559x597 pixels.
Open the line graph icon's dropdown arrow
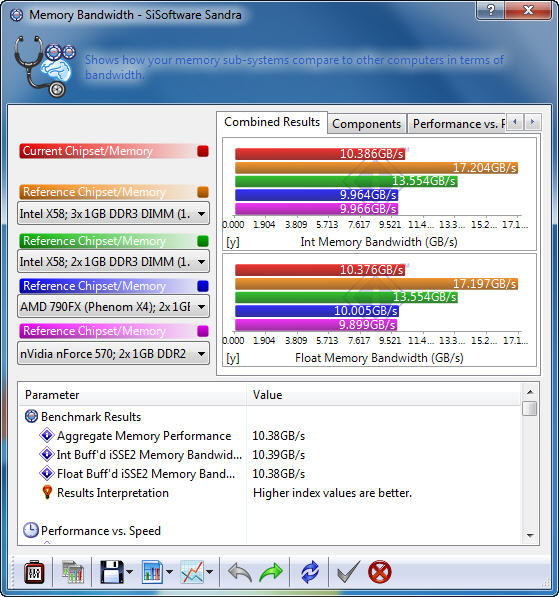209,572
